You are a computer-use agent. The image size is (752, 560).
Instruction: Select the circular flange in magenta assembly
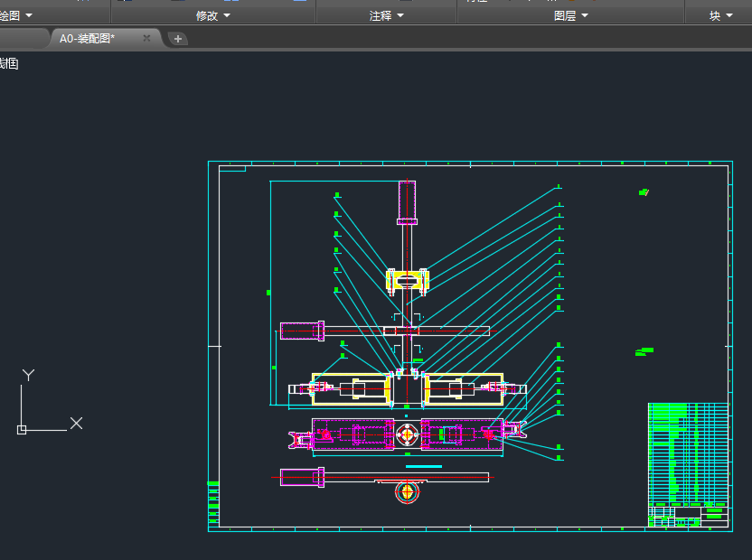(408, 434)
